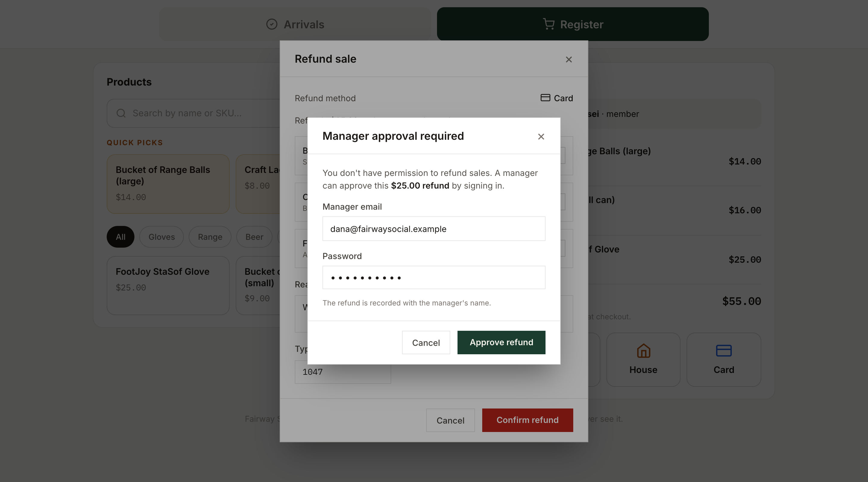Click the Password field
The width and height of the screenshot is (868, 482).
pos(434,277)
